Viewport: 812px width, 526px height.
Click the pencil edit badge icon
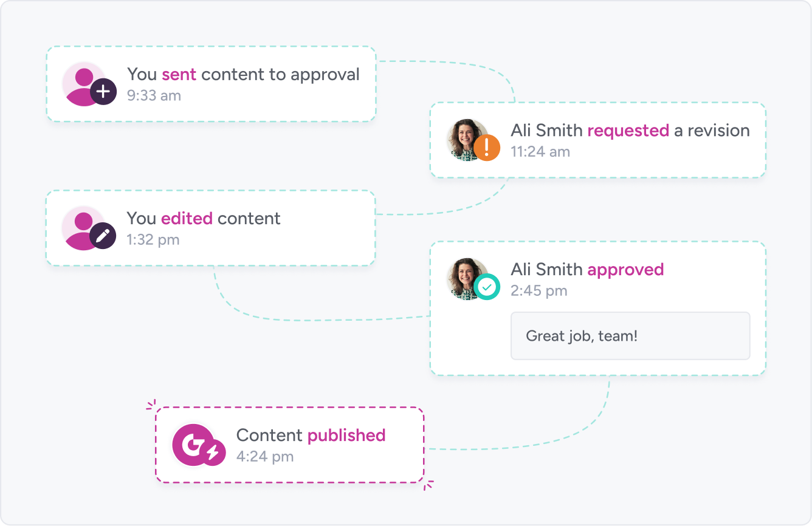coord(103,236)
